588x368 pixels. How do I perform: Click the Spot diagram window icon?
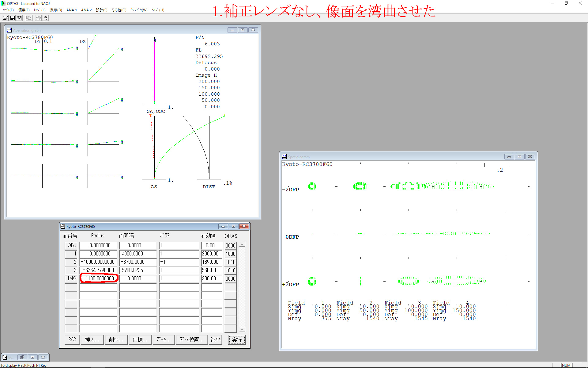click(x=285, y=157)
